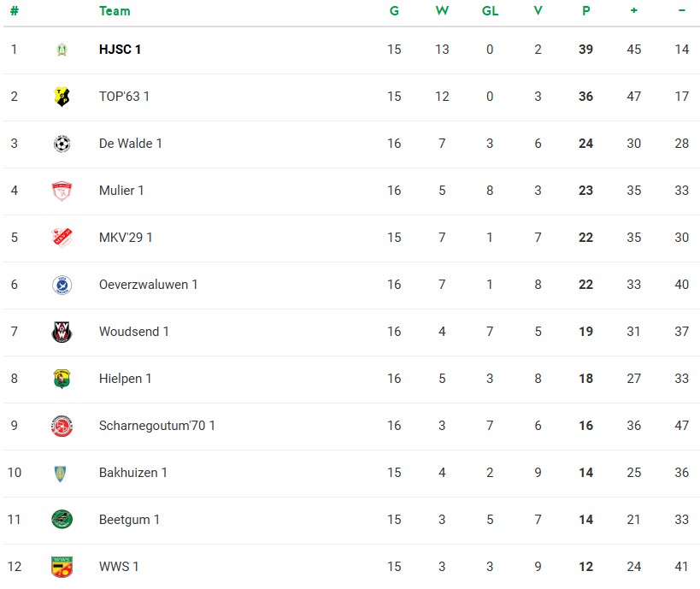
Task: Select the Bakhuizen 1 team name
Action: coord(133,473)
